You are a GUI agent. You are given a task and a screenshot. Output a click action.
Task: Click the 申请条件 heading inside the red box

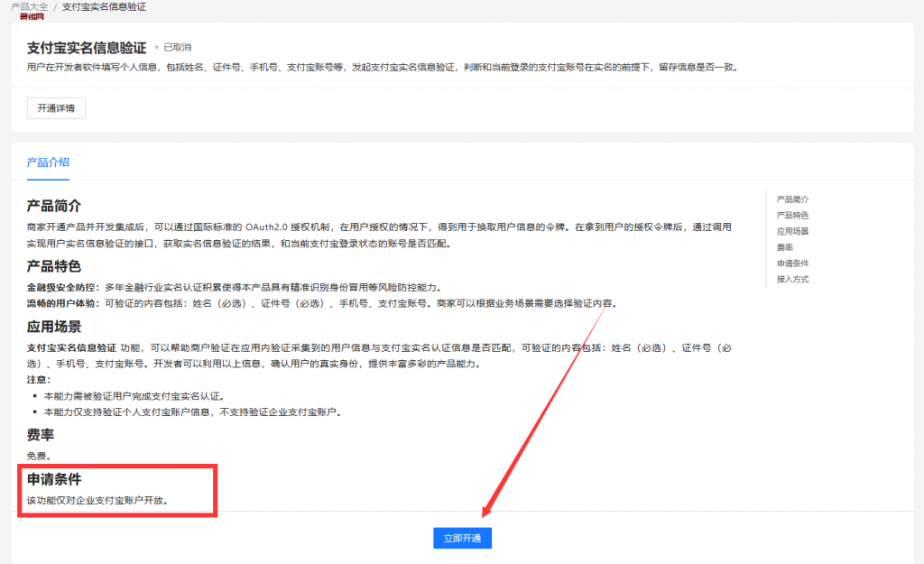(x=60, y=479)
